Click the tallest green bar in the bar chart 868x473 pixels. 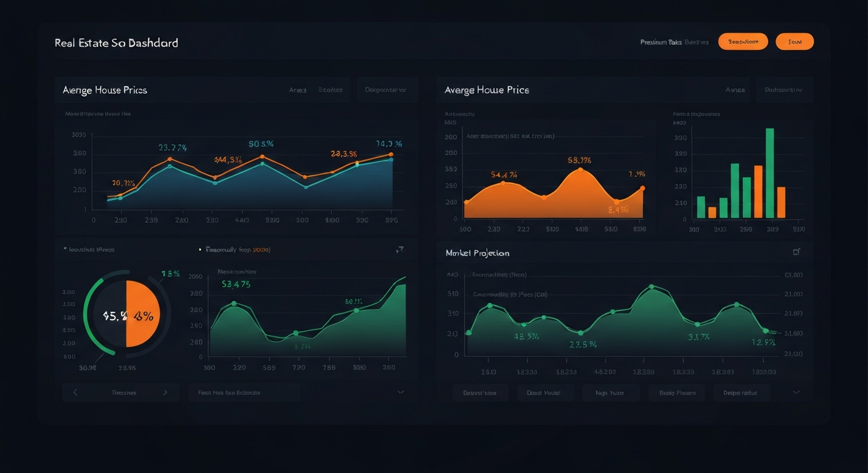point(769,173)
